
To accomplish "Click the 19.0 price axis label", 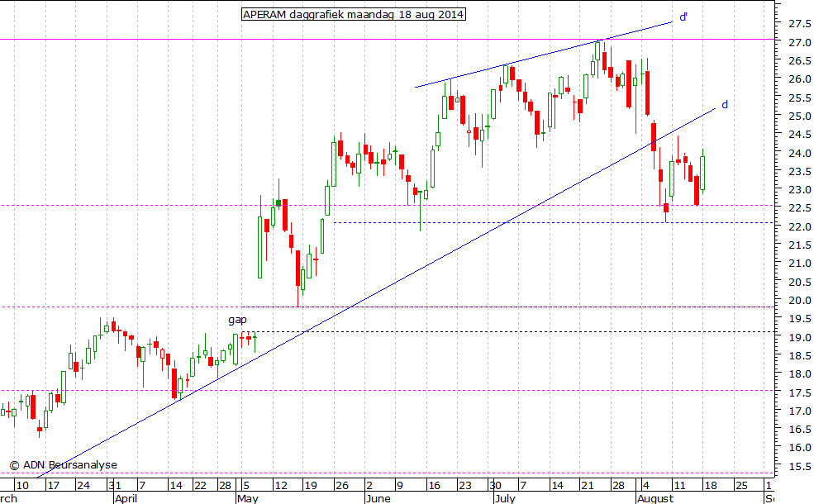I will 799,337.
